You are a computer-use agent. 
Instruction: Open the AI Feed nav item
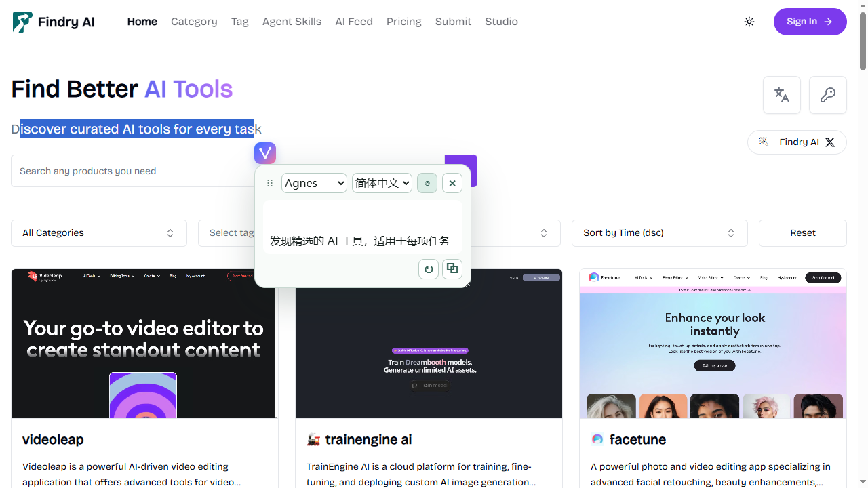click(x=354, y=22)
